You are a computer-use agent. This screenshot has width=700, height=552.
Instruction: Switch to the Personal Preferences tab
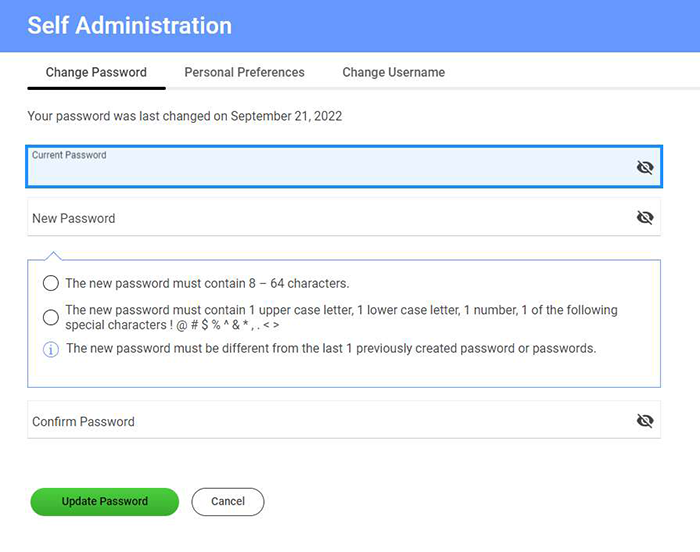click(244, 72)
